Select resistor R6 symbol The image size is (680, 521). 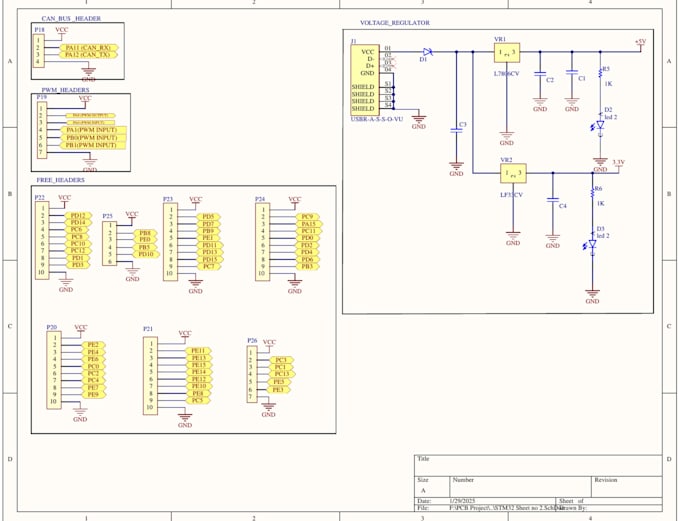[592, 192]
